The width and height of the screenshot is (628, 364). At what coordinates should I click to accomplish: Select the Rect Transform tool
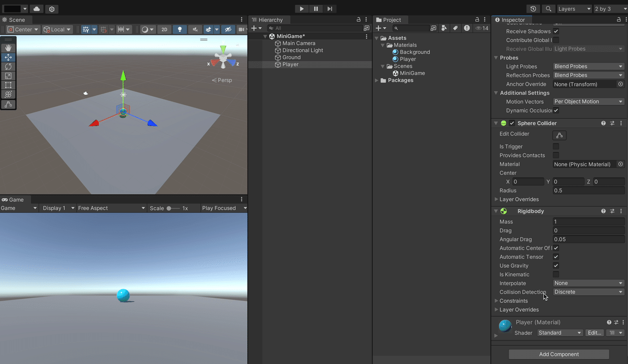click(x=8, y=85)
